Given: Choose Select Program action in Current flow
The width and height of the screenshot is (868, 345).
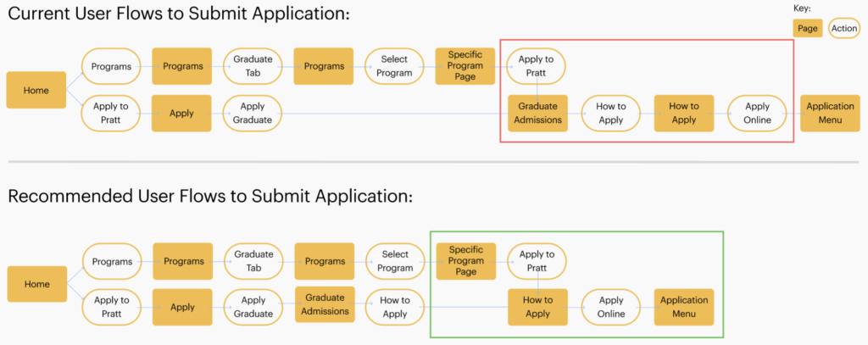Looking at the screenshot, I should 395,66.
